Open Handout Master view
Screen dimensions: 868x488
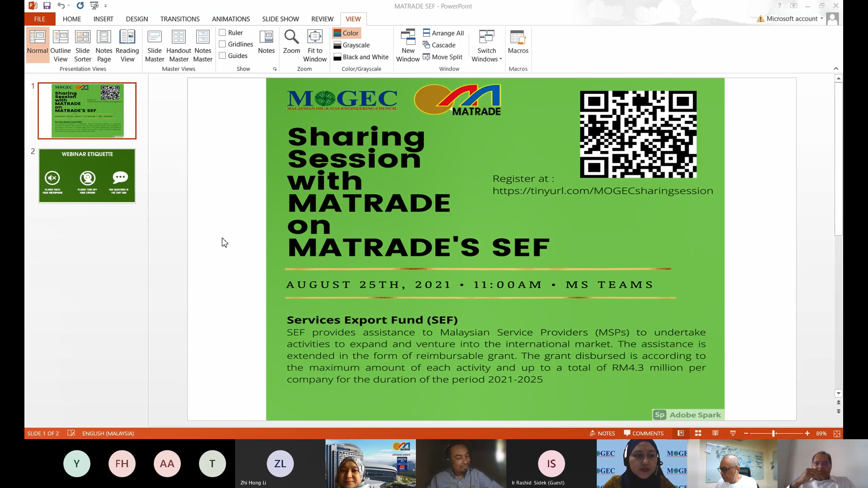pos(179,45)
